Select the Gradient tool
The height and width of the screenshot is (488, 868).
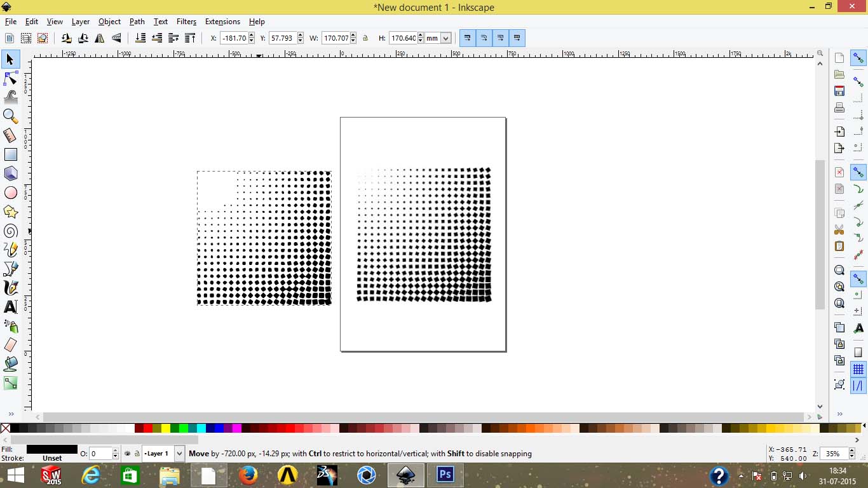click(x=10, y=383)
